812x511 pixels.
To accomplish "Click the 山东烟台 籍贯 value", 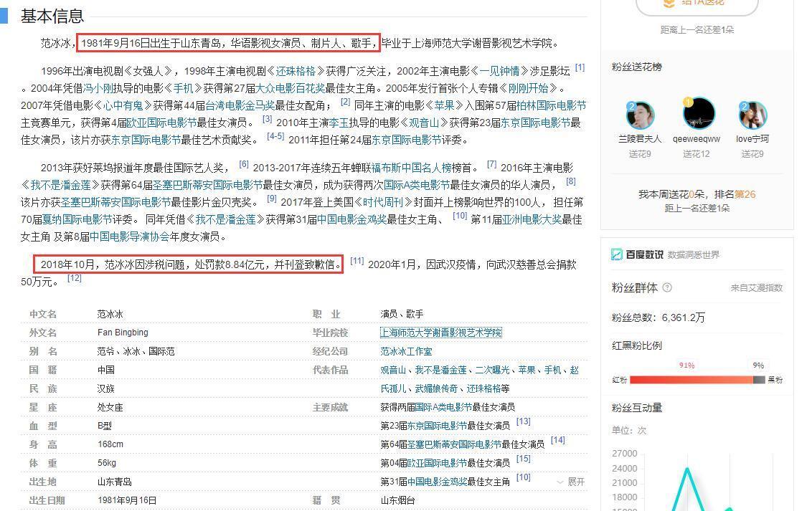I will coord(397,500).
